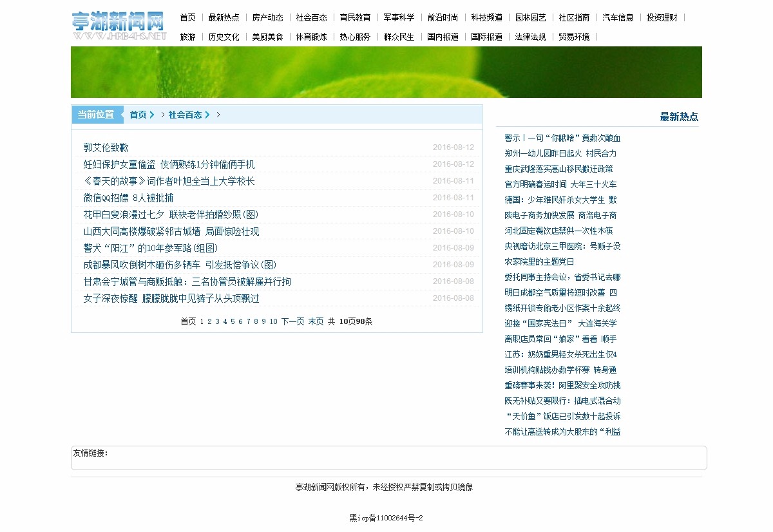Open the article 郭艾伦致歉

pos(106,147)
